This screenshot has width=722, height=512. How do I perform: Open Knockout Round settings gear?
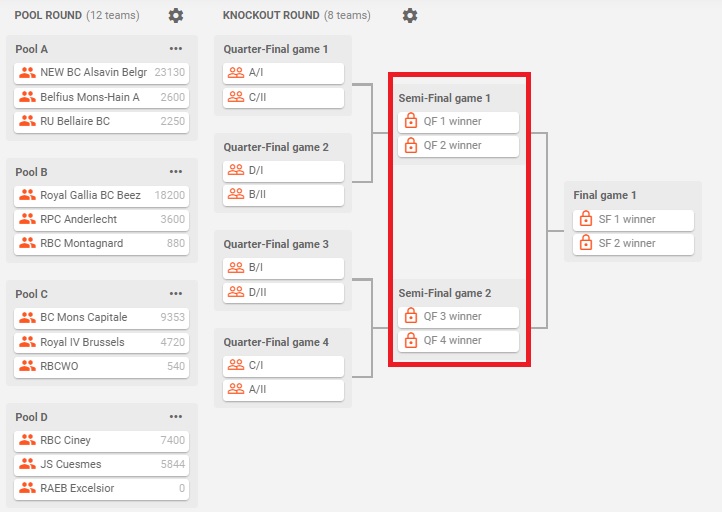point(410,16)
